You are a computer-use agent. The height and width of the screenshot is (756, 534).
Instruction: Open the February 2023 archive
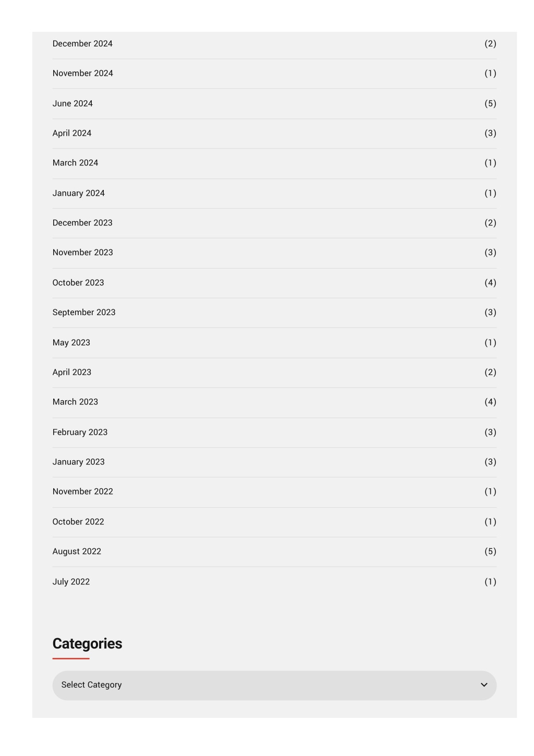[x=80, y=433]
